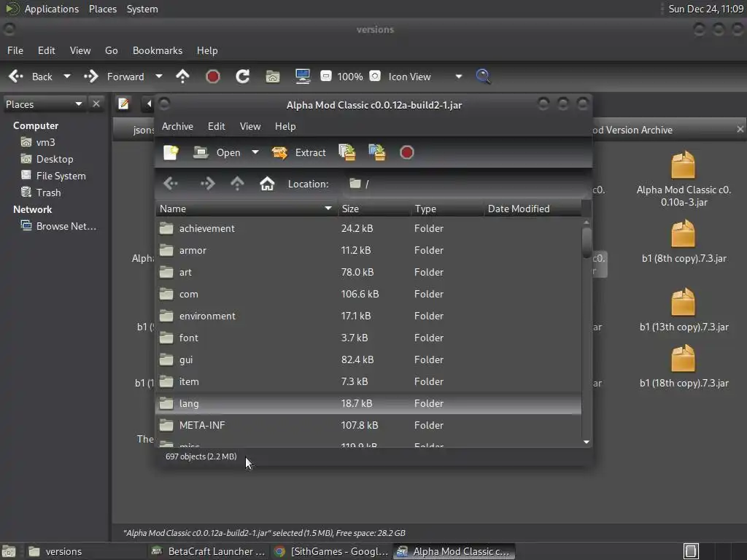Open the file manager Go menu
This screenshot has height=560, width=747.
pyautogui.click(x=111, y=50)
